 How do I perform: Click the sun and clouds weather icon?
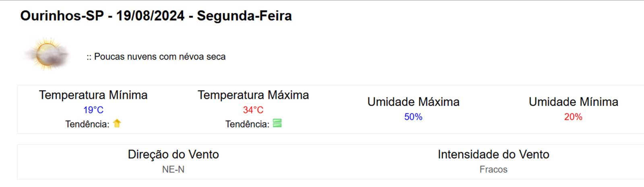coord(46,55)
